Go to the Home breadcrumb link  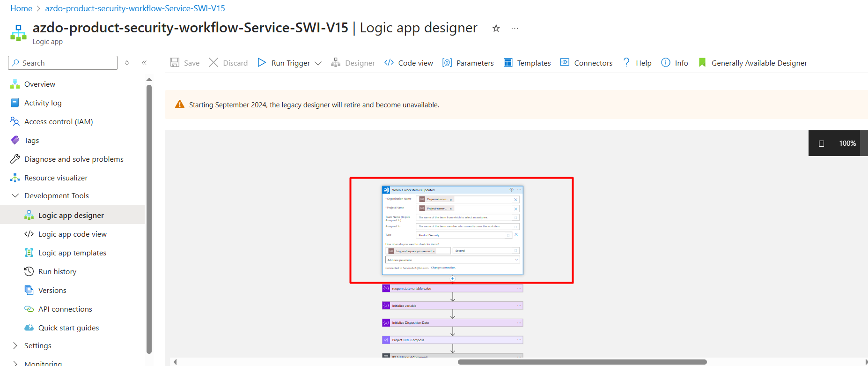[21, 8]
